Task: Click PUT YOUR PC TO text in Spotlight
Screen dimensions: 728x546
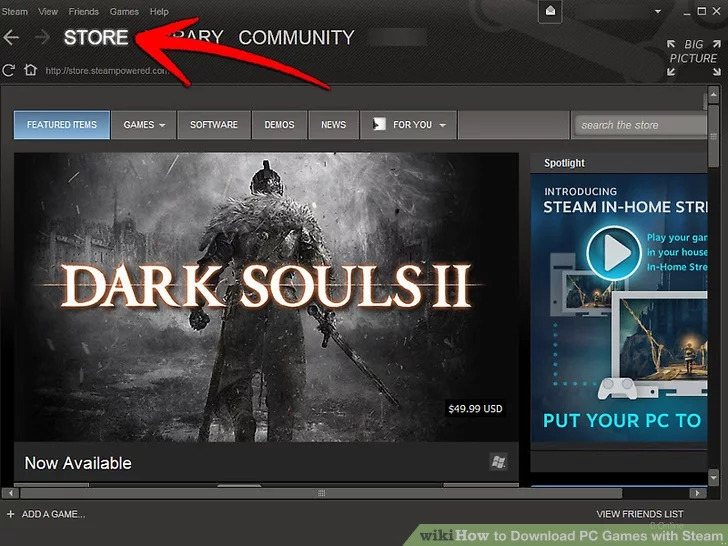Action: (622, 421)
